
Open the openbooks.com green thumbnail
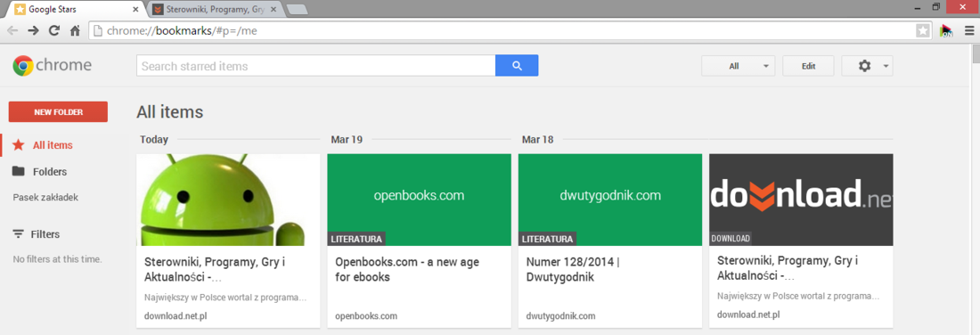[x=419, y=200]
